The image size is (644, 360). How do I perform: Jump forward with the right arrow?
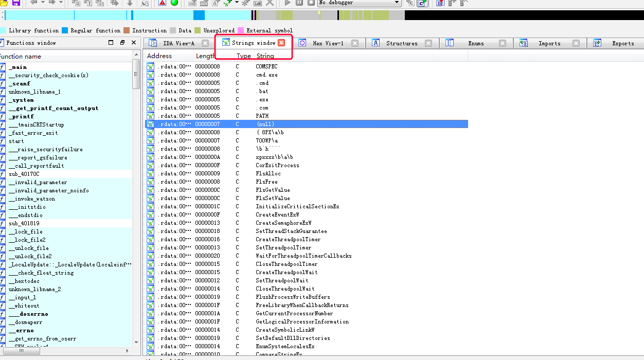tap(52, 3)
